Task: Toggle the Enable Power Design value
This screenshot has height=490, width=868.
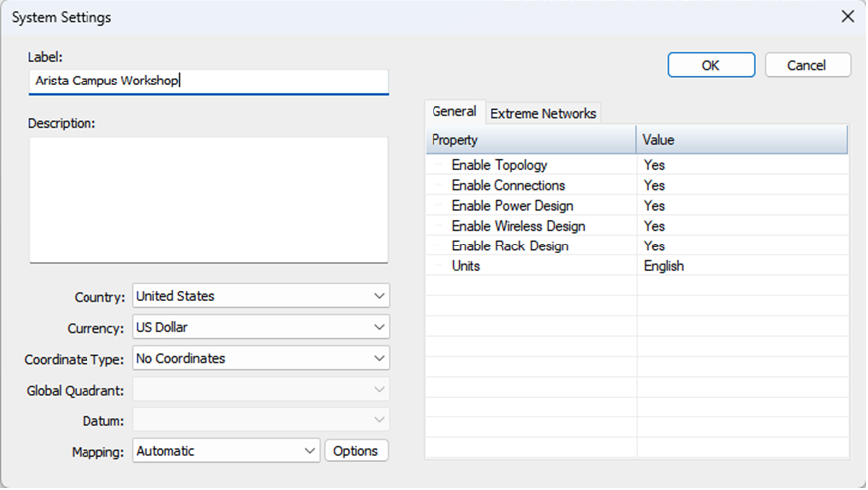Action: [x=742, y=206]
